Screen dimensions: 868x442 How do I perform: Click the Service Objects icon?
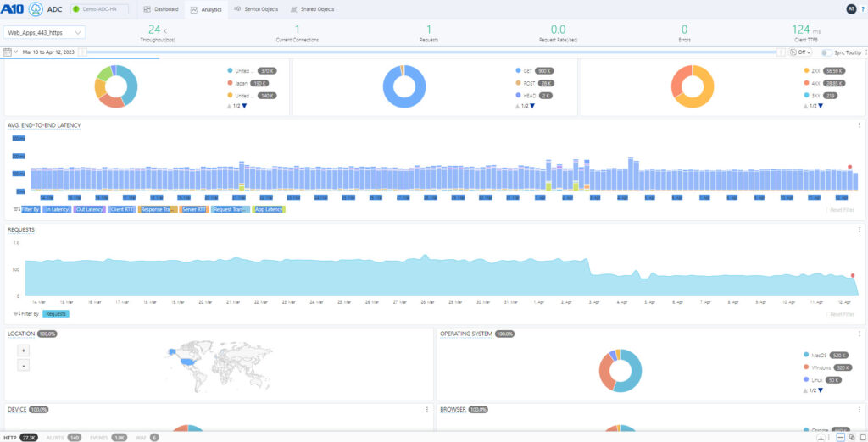[x=237, y=9]
